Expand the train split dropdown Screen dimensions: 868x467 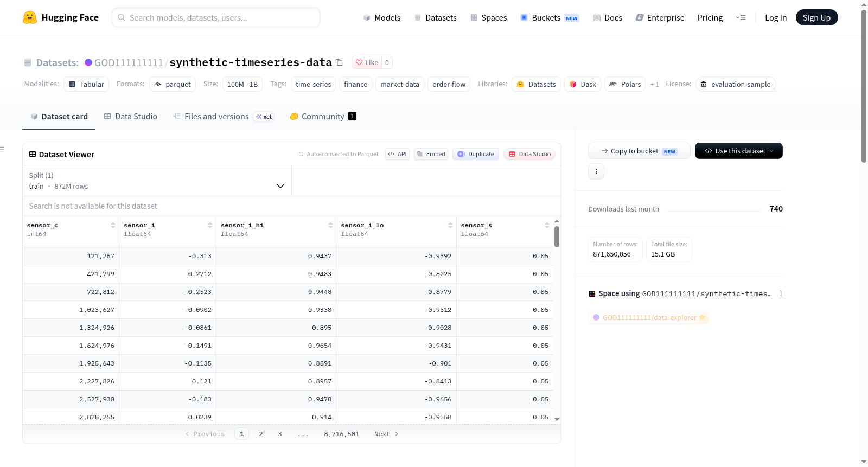157,181
